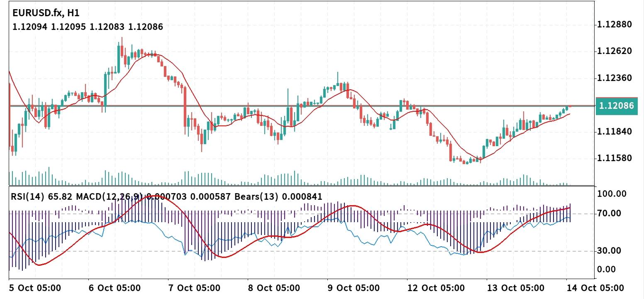
Task: Click the 12 Oct 05:00 time label
Action: coord(435,288)
